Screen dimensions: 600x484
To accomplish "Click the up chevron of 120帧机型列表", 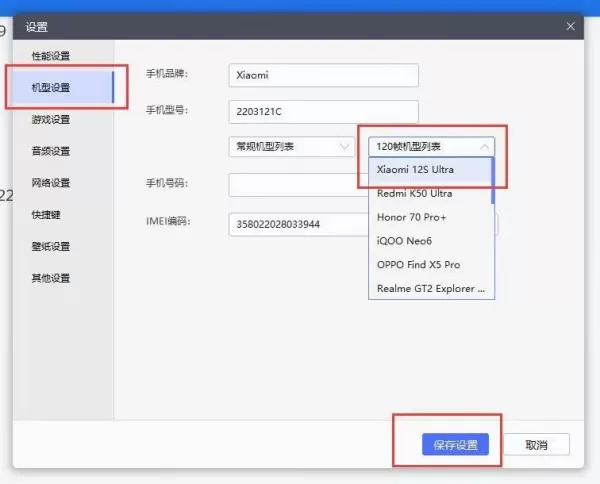I will [x=484, y=147].
